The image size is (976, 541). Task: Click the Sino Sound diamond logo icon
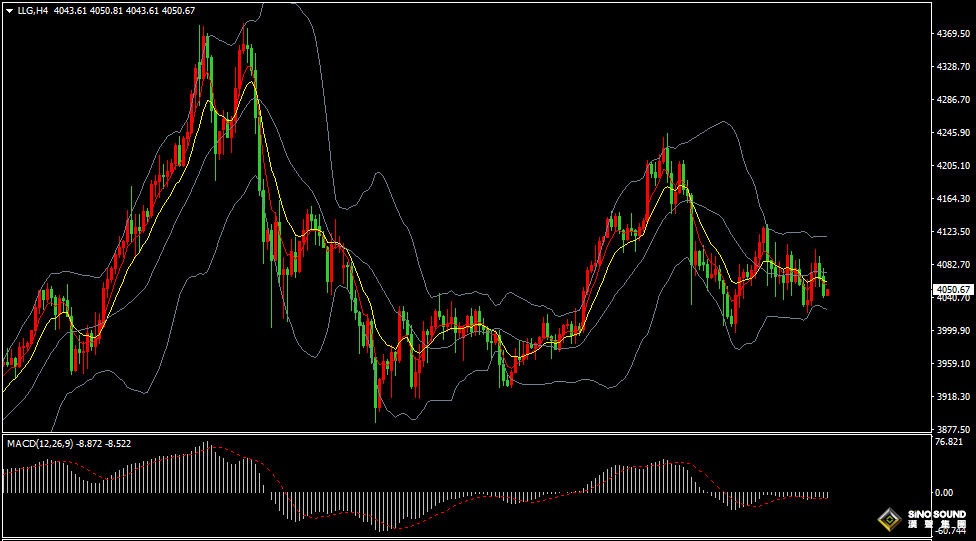click(x=890, y=518)
